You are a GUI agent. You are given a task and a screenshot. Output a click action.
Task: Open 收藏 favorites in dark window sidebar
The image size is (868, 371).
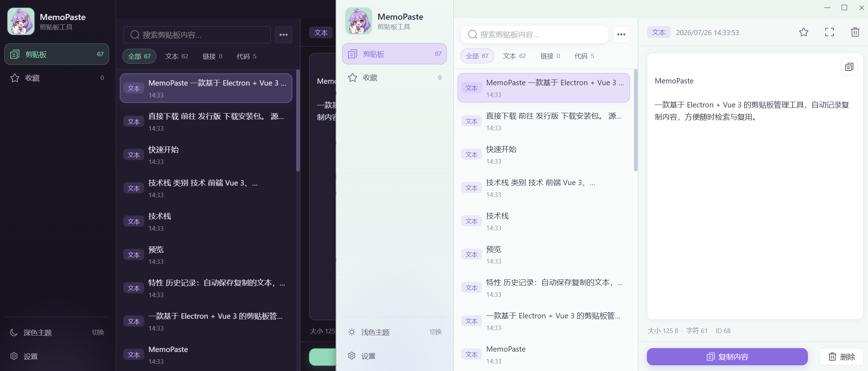[57, 78]
